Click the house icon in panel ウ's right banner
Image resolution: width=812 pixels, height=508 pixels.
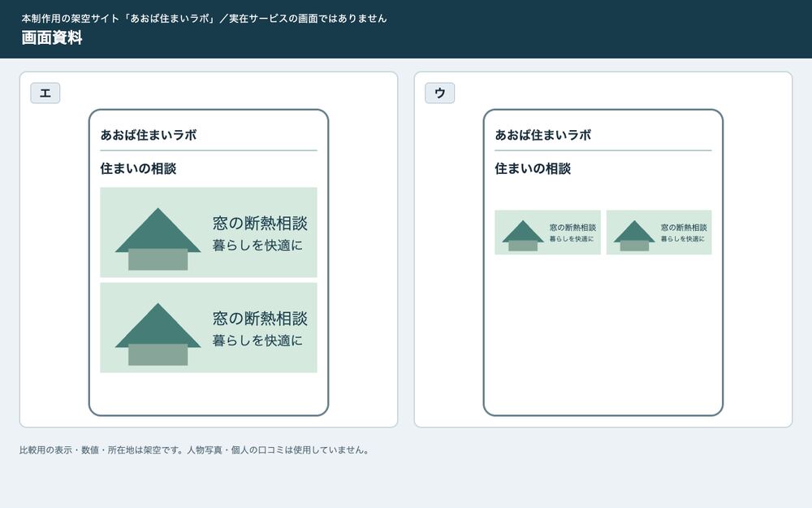click(x=634, y=236)
